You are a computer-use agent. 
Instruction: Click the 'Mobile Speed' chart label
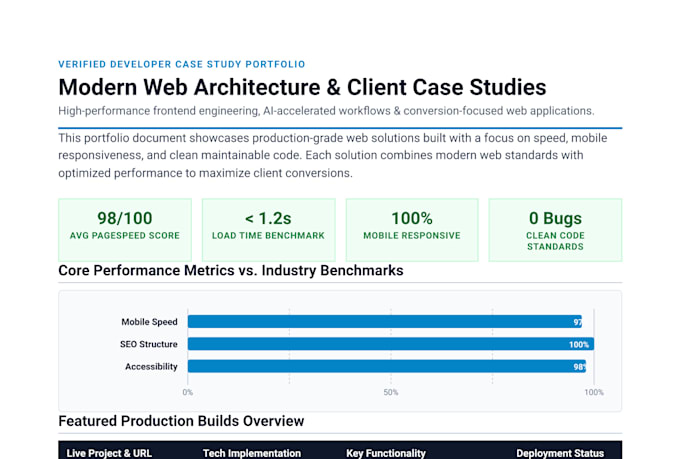[x=150, y=322]
